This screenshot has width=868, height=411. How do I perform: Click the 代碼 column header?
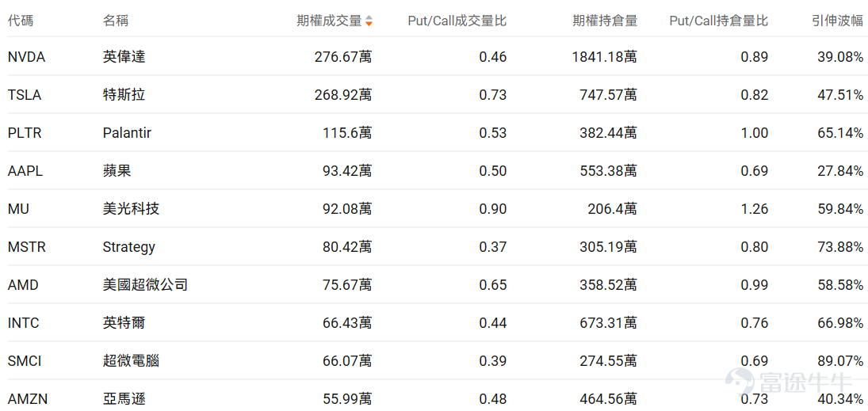pyautogui.click(x=21, y=21)
